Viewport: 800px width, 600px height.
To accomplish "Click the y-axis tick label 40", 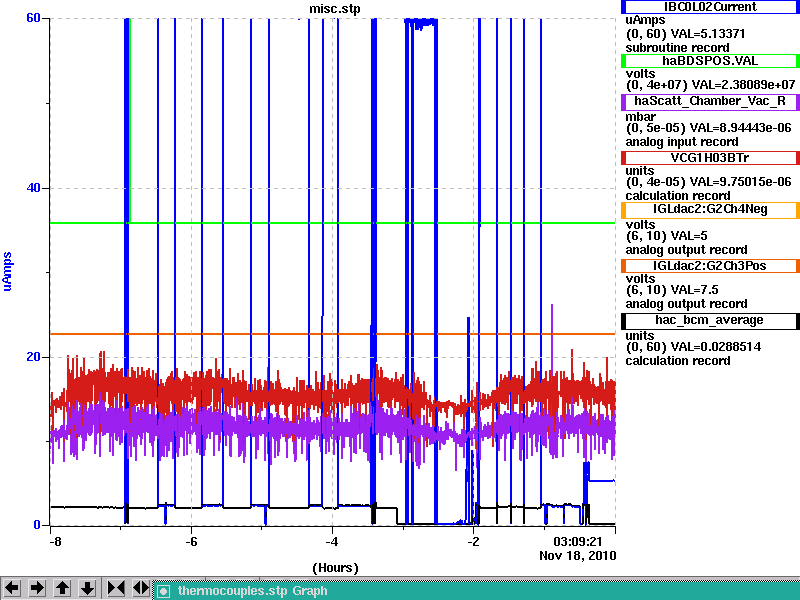I will click(33, 188).
